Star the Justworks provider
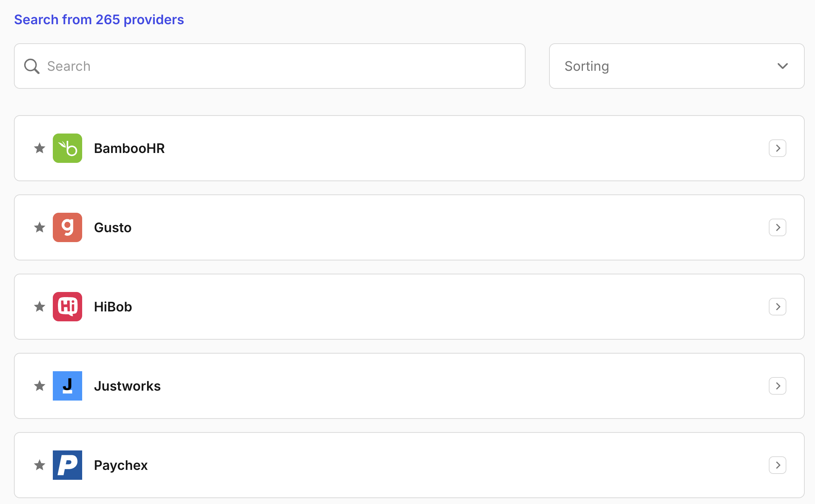This screenshot has height=504, width=815. click(x=40, y=386)
